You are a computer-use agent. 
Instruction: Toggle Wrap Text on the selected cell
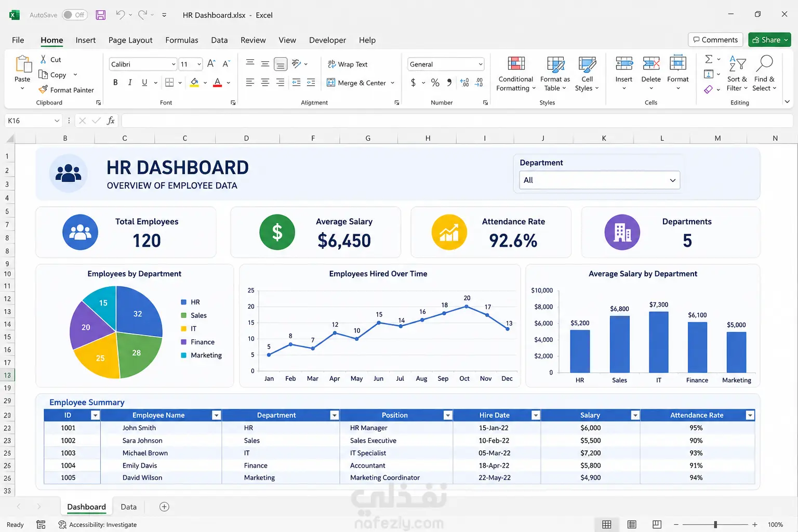point(348,64)
